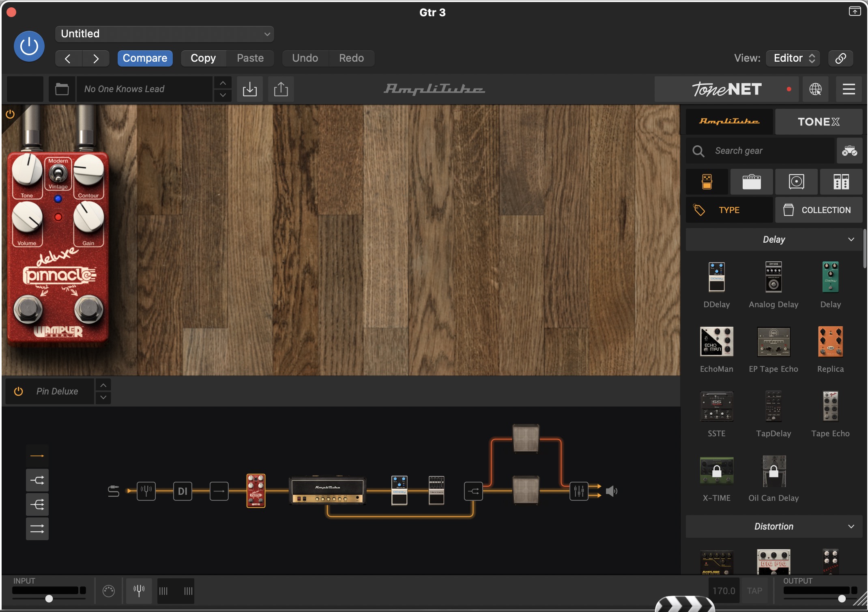The height and width of the screenshot is (612, 868).
Task: Switch to the TONEX tab
Action: tap(819, 122)
